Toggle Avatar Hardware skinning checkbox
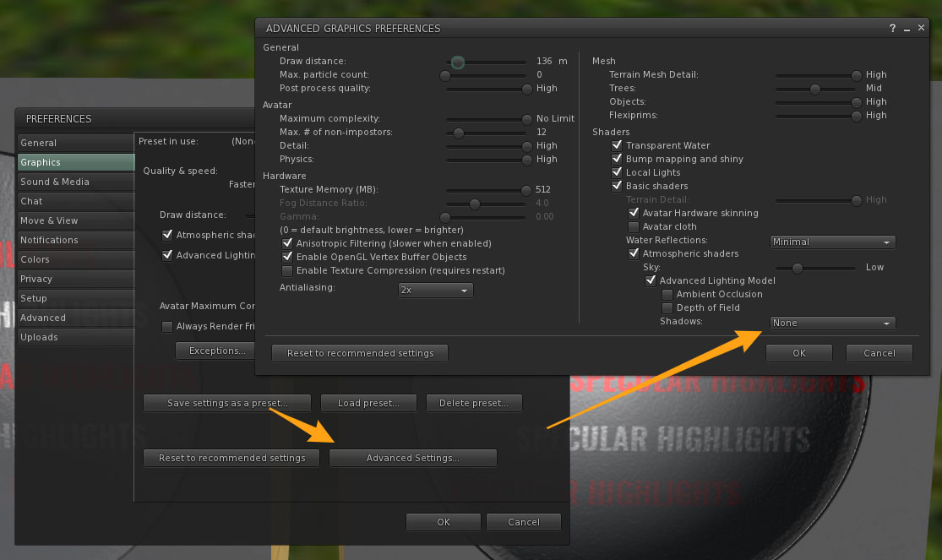The width and height of the screenshot is (942, 560). [633, 213]
